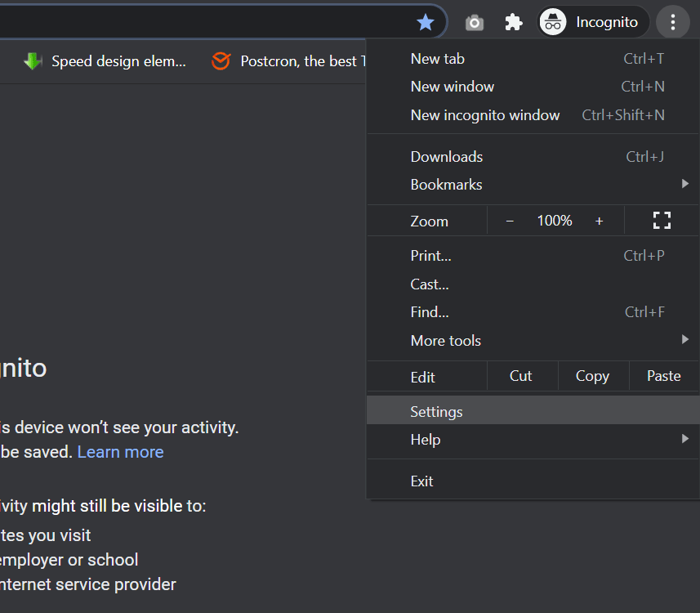700x613 pixels.
Task: Select New incognito window
Action: pos(485,114)
